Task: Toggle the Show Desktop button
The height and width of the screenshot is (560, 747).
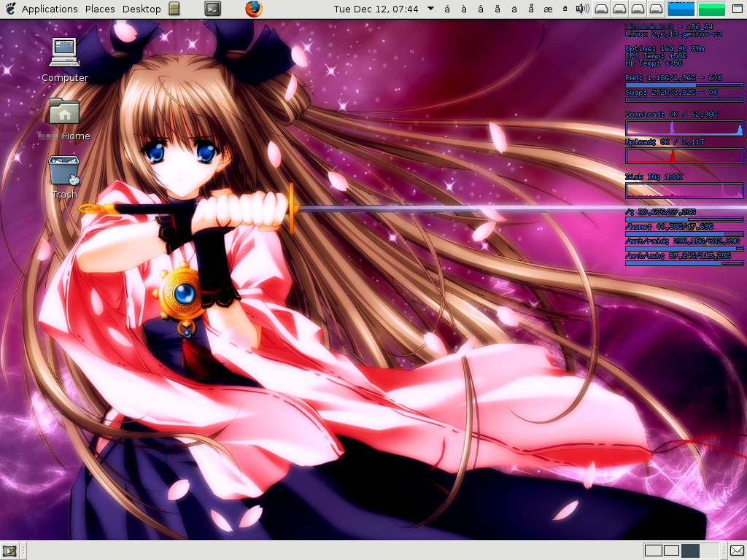Action: click(10, 551)
